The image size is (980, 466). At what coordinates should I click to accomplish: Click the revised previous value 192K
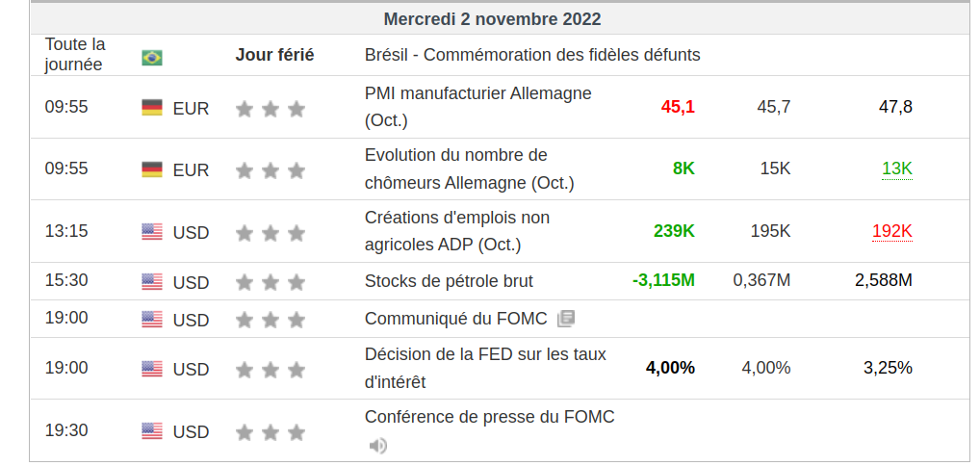891,231
